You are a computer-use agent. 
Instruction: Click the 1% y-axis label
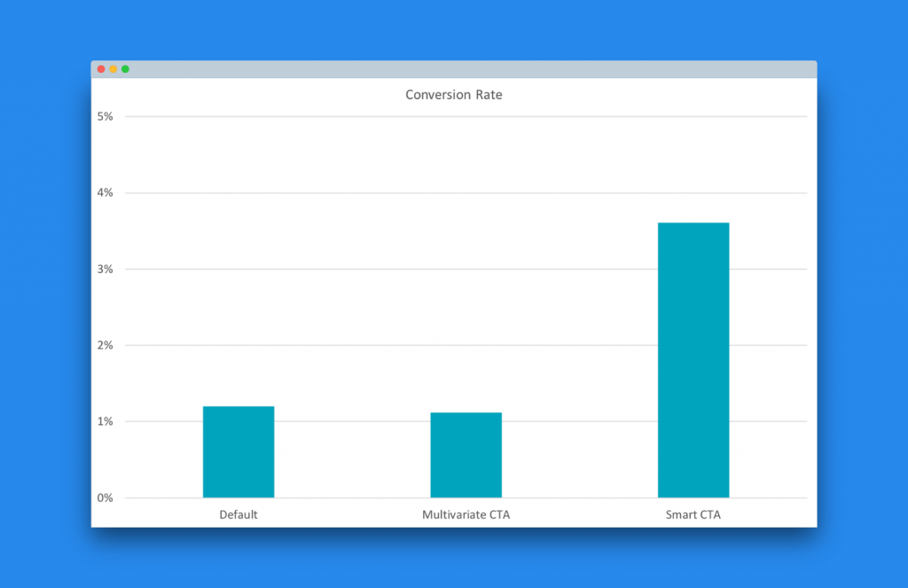[x=105, y=421]
